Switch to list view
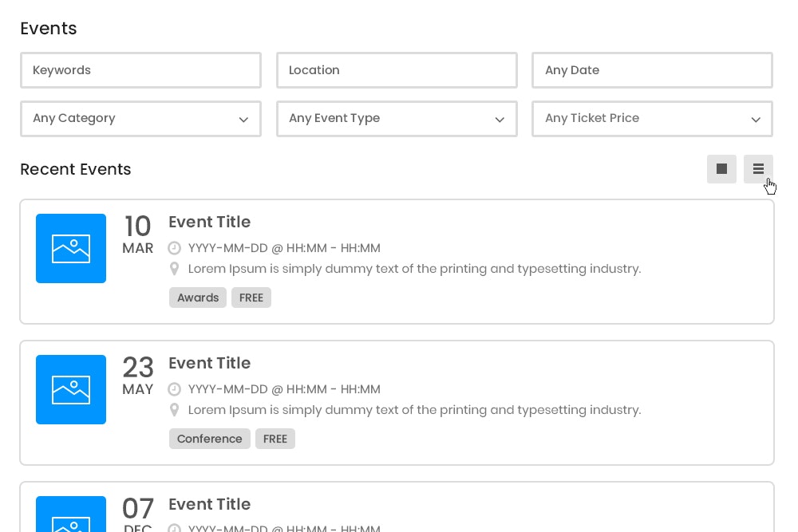The height and width of the screenshot is (532, 798). (x=759, y=169)
